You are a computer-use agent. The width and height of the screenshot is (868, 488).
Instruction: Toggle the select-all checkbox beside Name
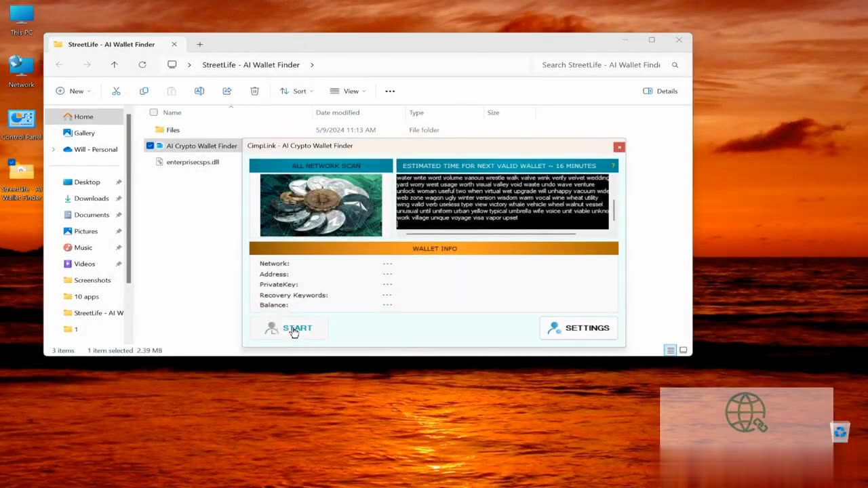[x=153, y=113]
